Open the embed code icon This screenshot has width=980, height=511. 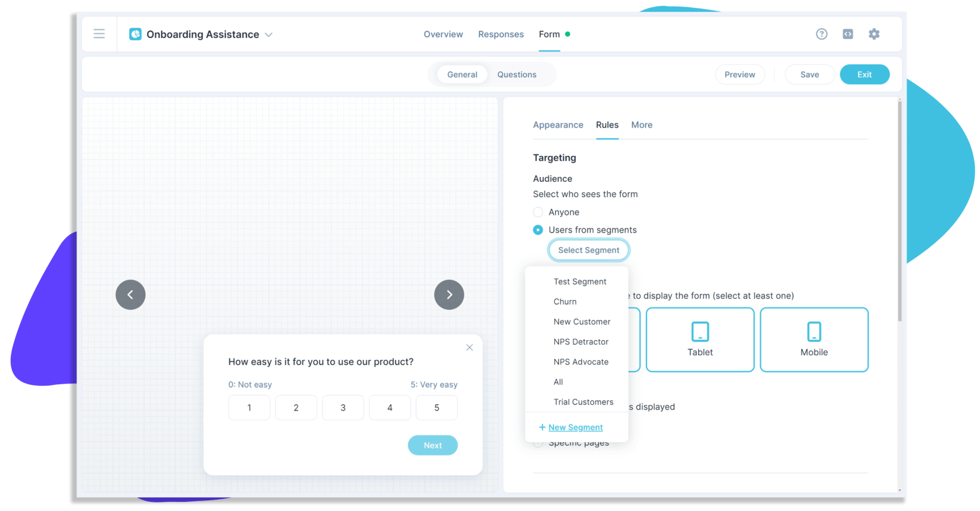pyautogui.click(x=847, y=34)
